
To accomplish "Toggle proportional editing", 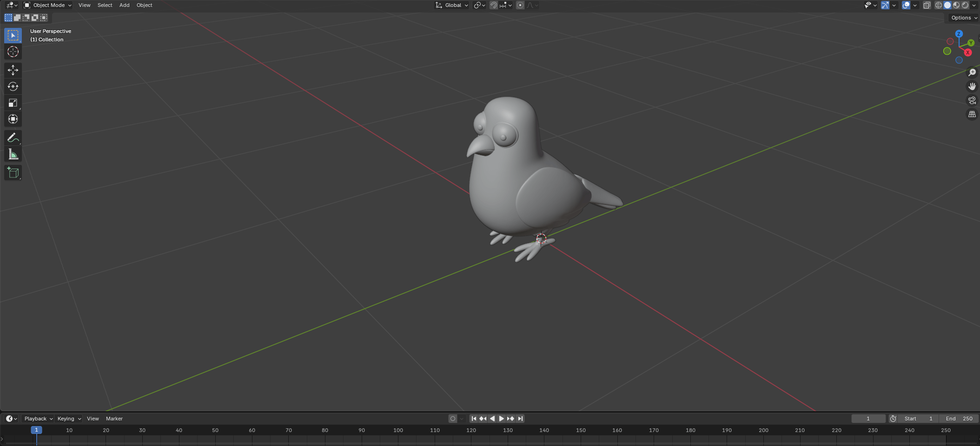I will pos(520,5).
